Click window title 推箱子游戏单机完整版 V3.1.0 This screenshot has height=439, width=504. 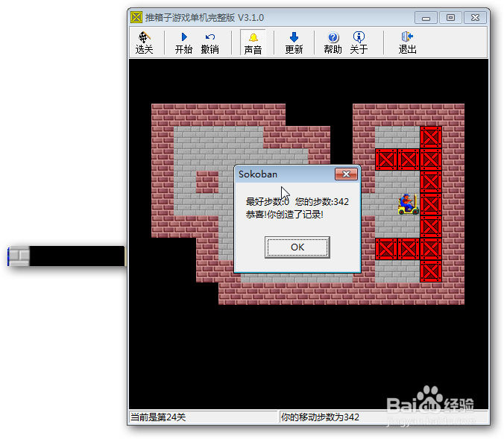click(204, 18)
